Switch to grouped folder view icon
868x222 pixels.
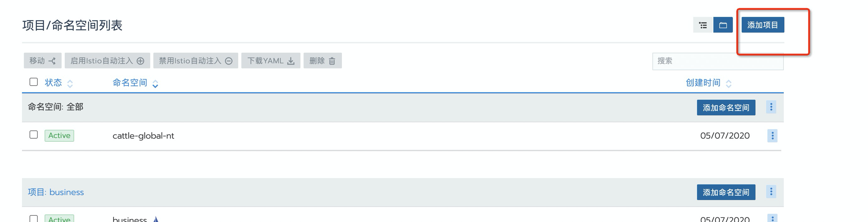tap(723, 25)
